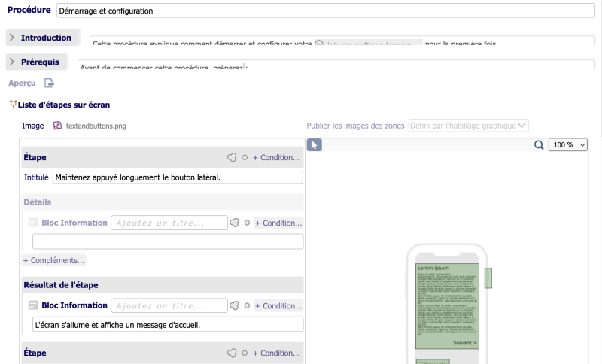This screenshot has height=364, width=602.
Task: Click the Bloc Information icon under Détails
Action: pos(33,223)
